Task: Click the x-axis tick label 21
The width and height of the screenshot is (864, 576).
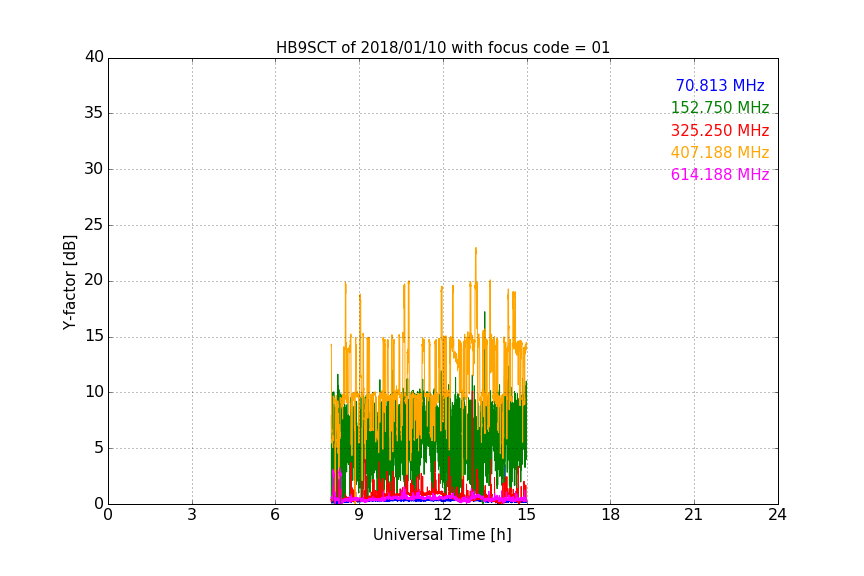Action: [694, 515]
